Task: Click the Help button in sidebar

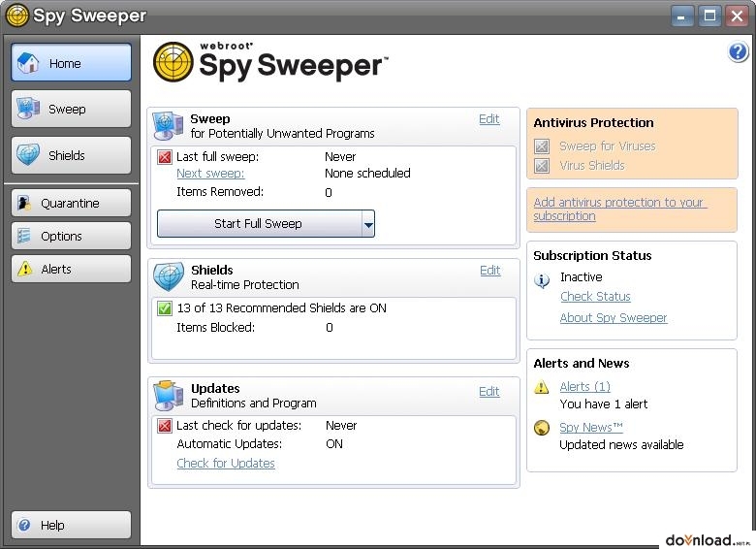Action: [72, 525]
